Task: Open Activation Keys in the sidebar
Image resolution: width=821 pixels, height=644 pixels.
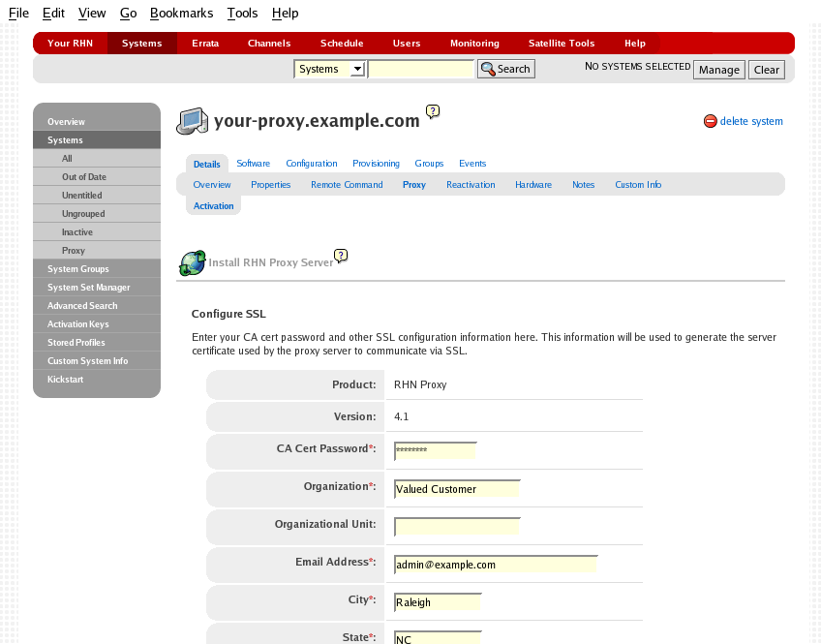Action: [x=97, y=324]
